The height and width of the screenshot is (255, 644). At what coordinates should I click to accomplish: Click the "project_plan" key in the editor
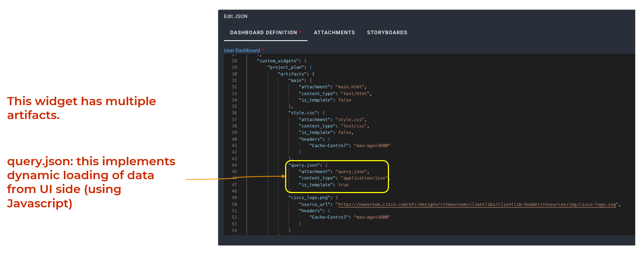pyautogui.click(x=286, y=67)
